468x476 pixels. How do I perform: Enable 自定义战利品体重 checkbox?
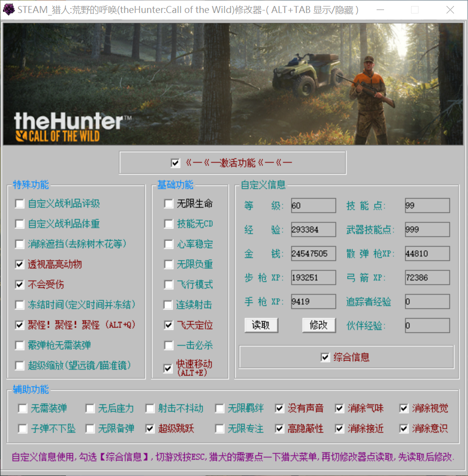coord(19,224)
